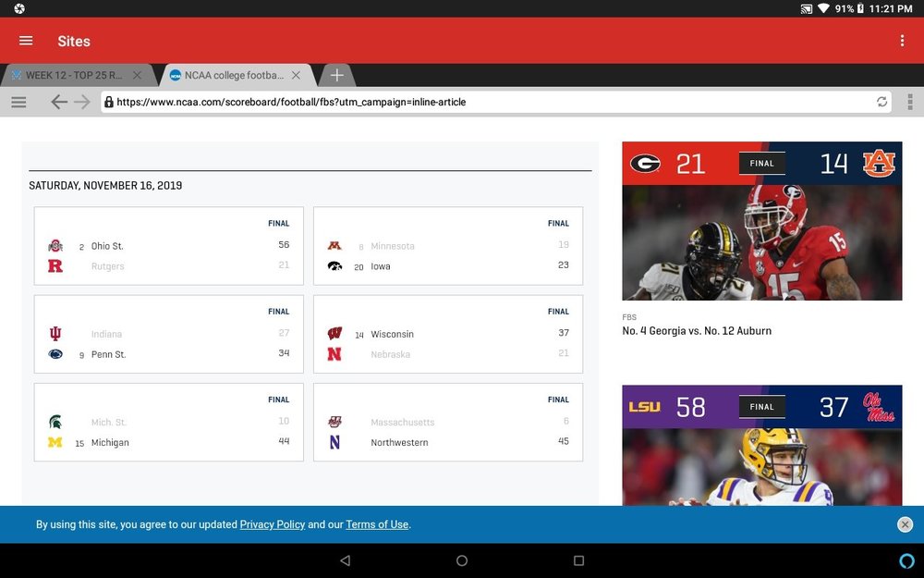Open the Ohio St. team logo
The width and height of the screenshot is (924, 578).
(55, 246)
